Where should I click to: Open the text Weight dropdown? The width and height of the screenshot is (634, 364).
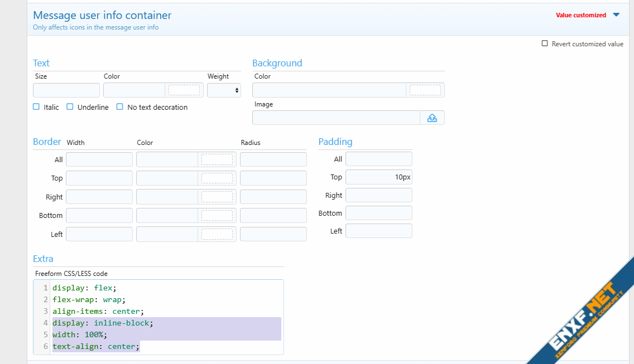tap(224, 90)
